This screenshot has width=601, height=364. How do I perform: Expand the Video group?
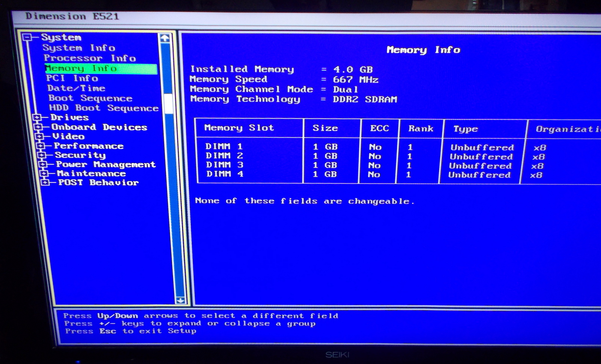(39, 137)
